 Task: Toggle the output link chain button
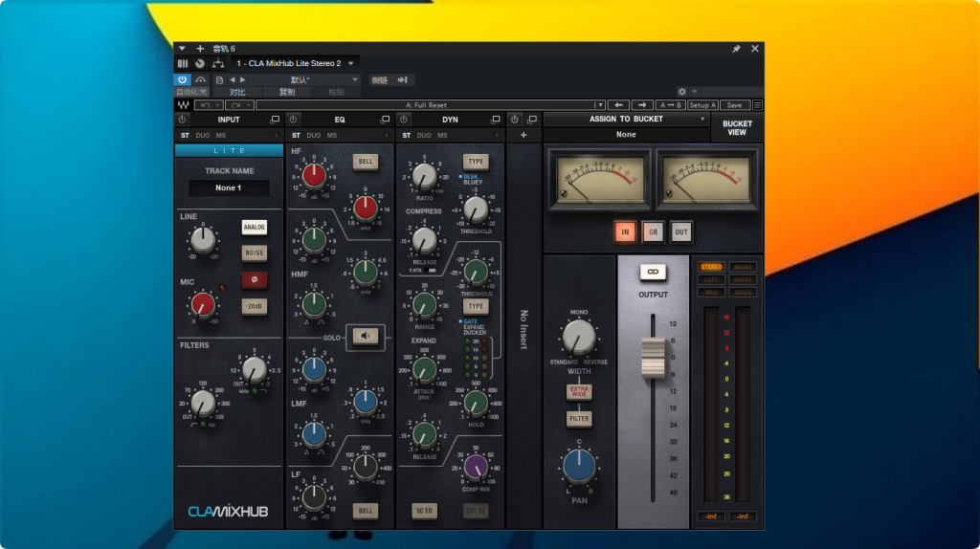click(x=653, y=272)
